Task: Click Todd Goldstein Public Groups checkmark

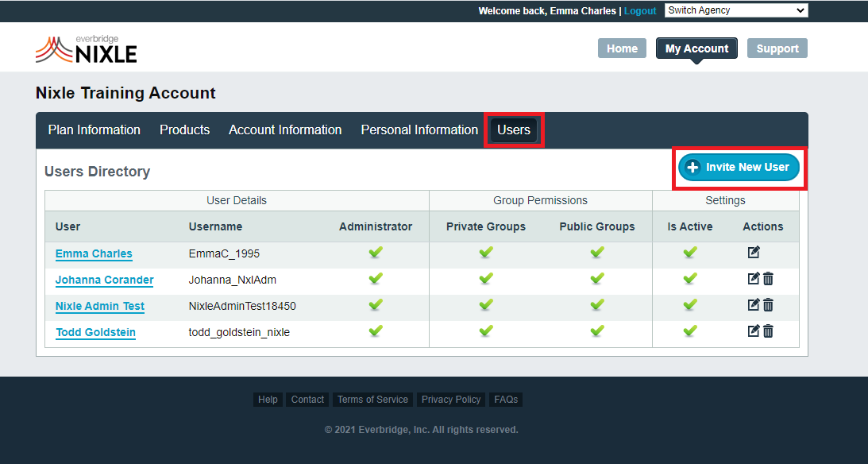Action: coord(596,331)
